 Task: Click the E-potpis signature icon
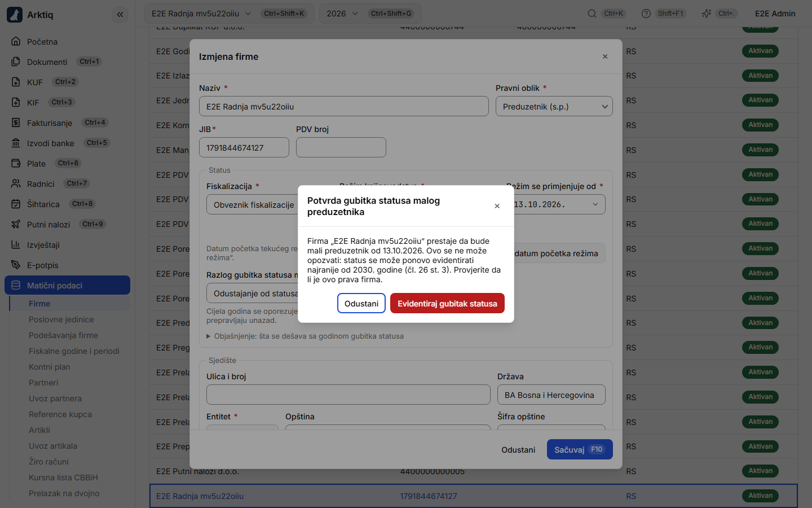tap(16, 265)
